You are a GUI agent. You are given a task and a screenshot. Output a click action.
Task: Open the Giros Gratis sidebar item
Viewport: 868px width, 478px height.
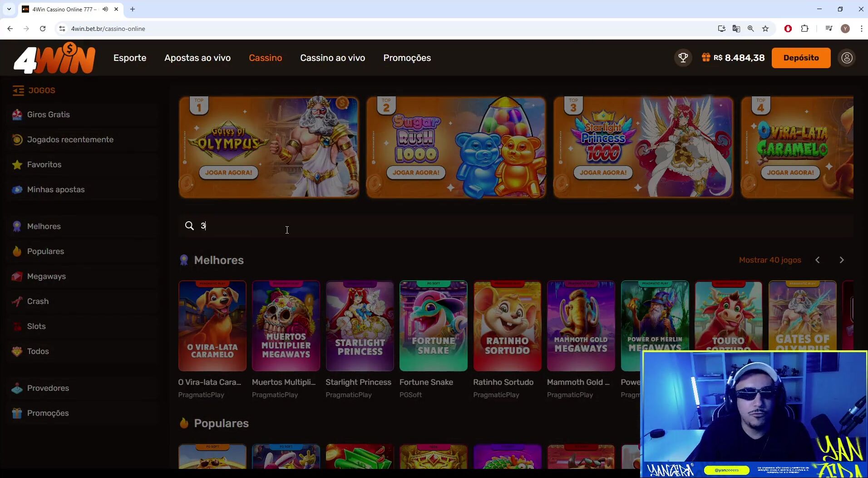pyautogui.click(x=48, y=115)
